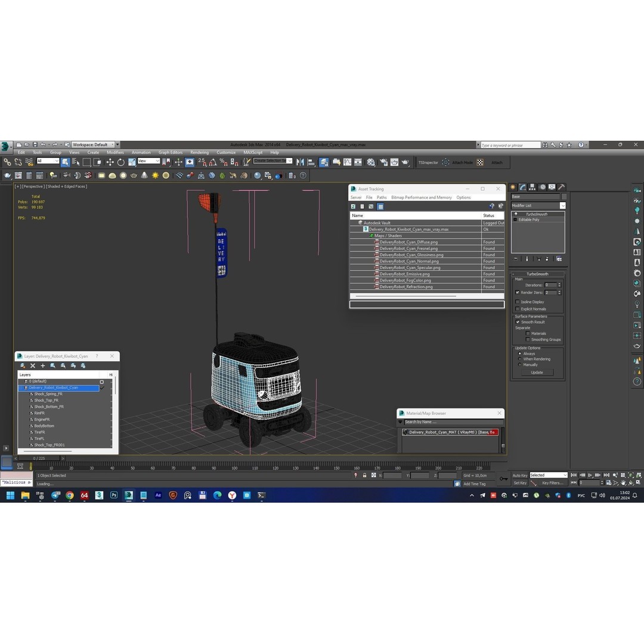The height and width of the screenshot is (644, 644).
Task: Enable Explicit Normals checkbox
Action: pyautogui.click(x=518, y=309)
